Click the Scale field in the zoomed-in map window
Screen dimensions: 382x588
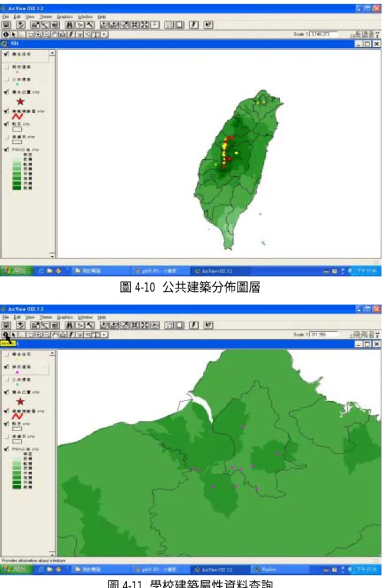click(324, 334)
